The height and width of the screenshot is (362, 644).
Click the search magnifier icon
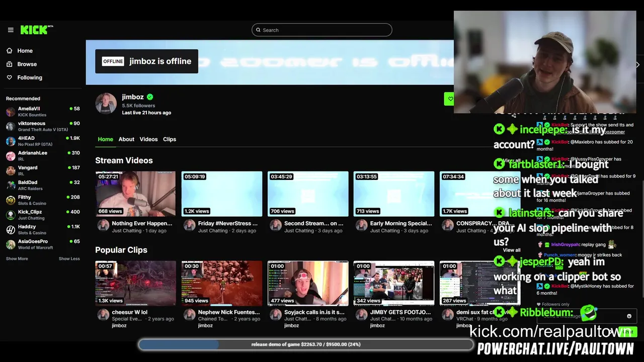coord(258,30)
